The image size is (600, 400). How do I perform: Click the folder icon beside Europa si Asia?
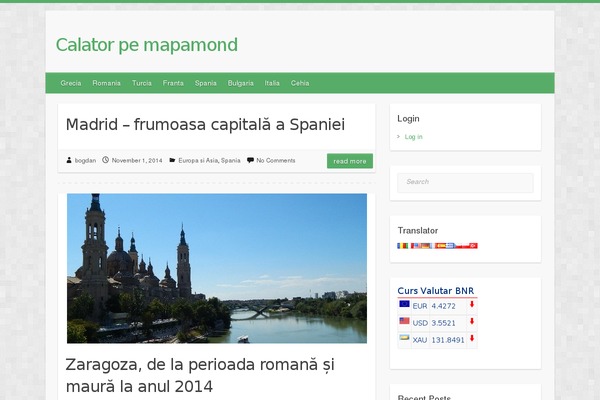pyautogui.click(x=172, y=160)
